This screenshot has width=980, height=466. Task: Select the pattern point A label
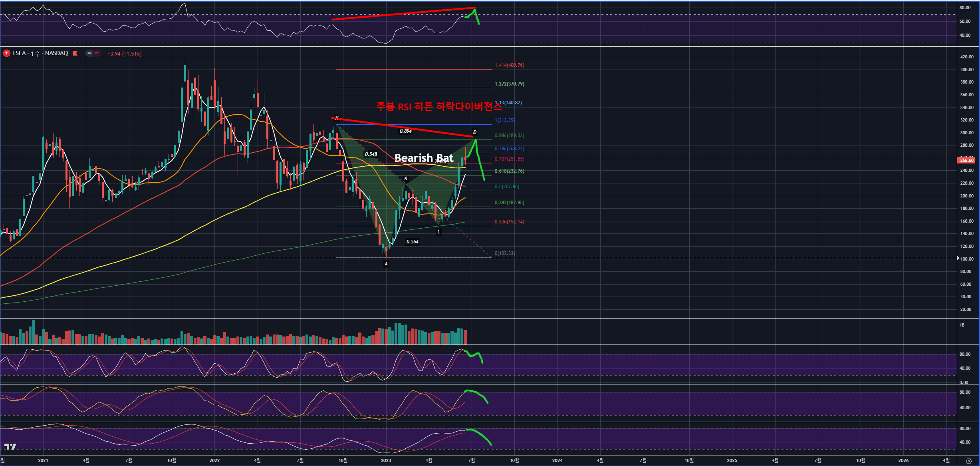(386, 264)
